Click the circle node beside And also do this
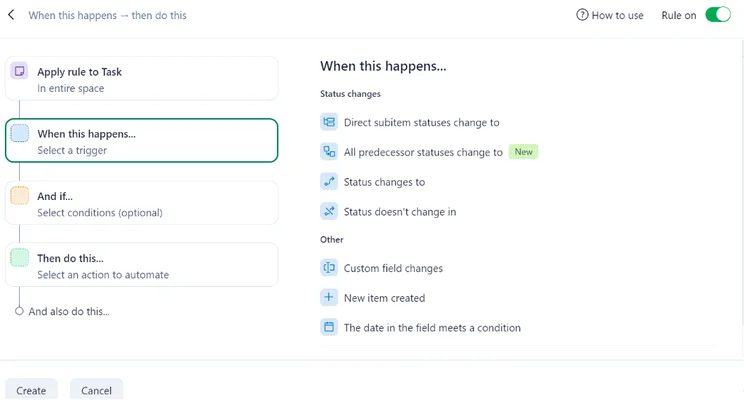The width and height of the screenshot is (744, 400). (x=19, y=311)
